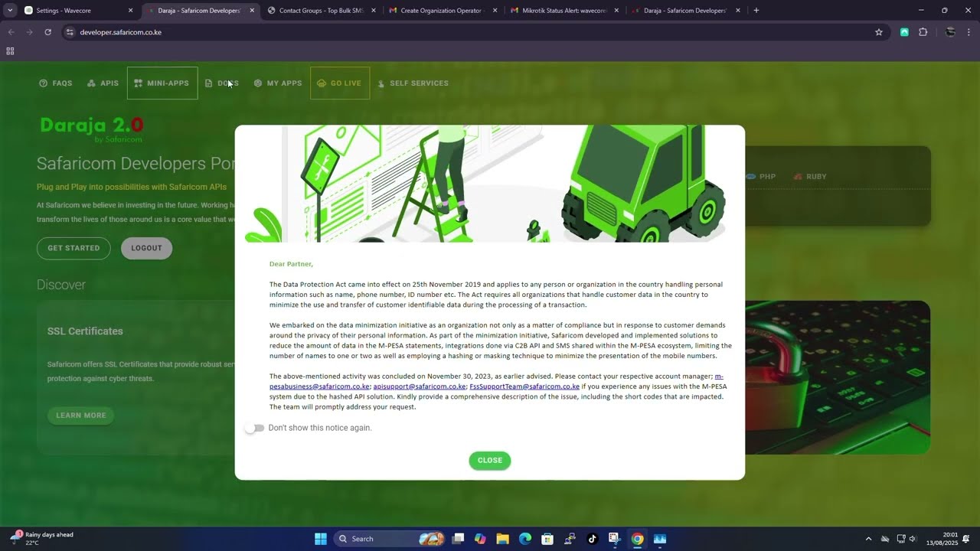The image size is (980, 551).
Task: Open FssSupportTeam@safaricom.co.ke email link
Action: pos(524,386)
